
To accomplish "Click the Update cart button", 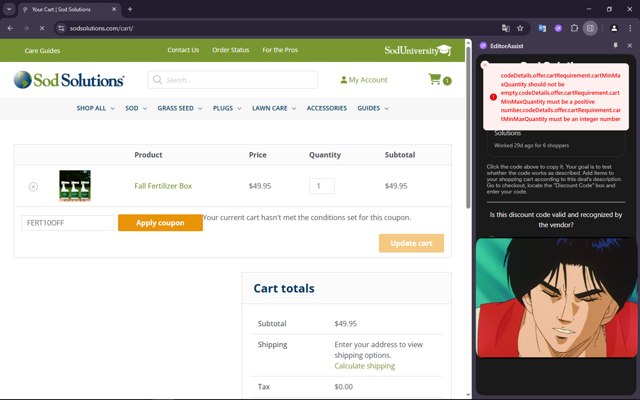I will pos(411,243).
